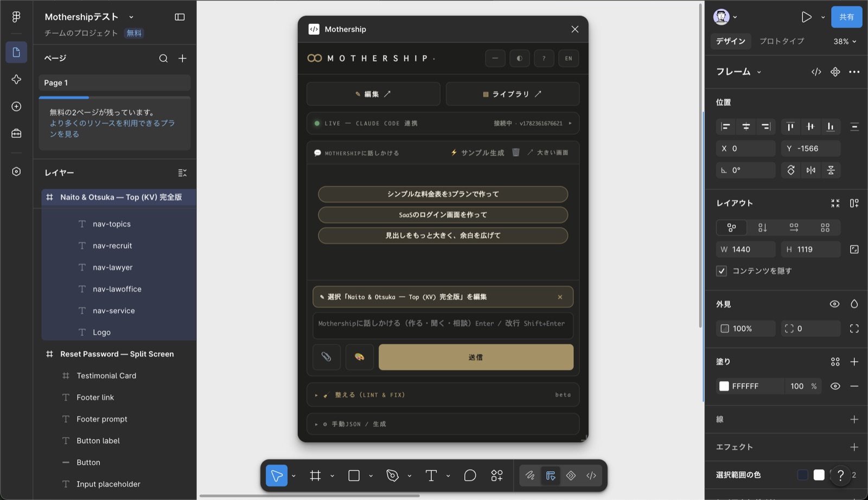Screen dimensions: 868x500
Task: Expand 整える (LINT & FIX) section
Action: tap(443, 395)
